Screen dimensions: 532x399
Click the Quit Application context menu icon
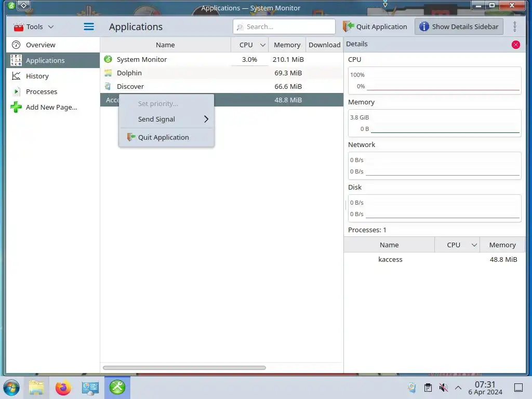pos(131,137)
